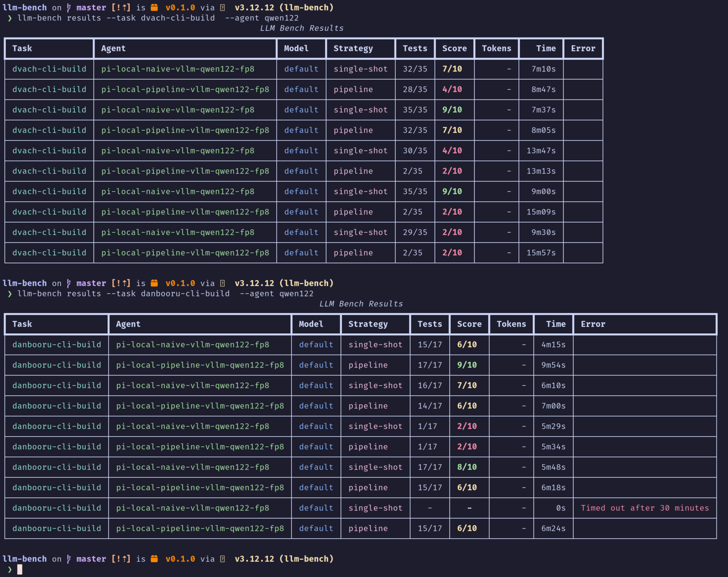Image resolution: width=728 pixels, height=577 pixels.
Task: Click the '6m18s' time cell
Action: pos(554,487)
